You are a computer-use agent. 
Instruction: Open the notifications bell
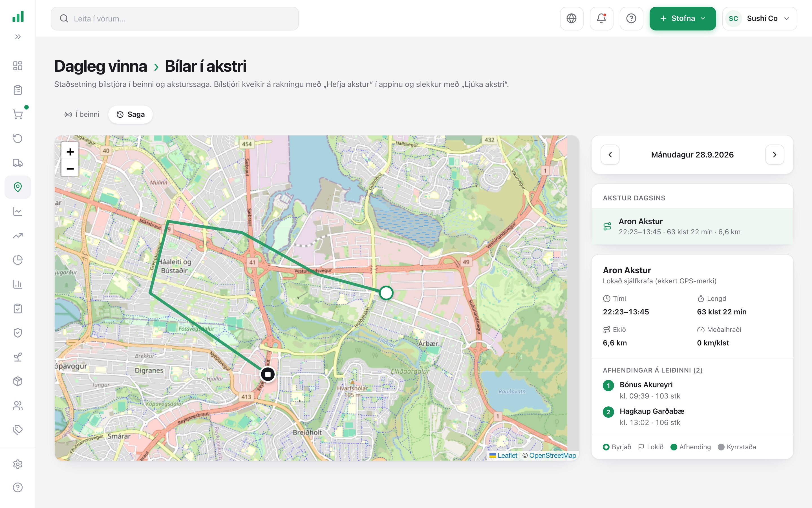601,18
